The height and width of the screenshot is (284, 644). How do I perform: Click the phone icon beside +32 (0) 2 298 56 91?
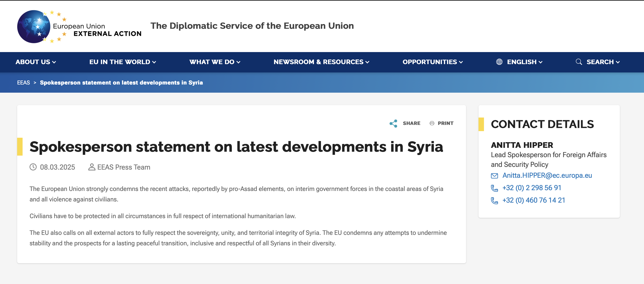[494, 188]
